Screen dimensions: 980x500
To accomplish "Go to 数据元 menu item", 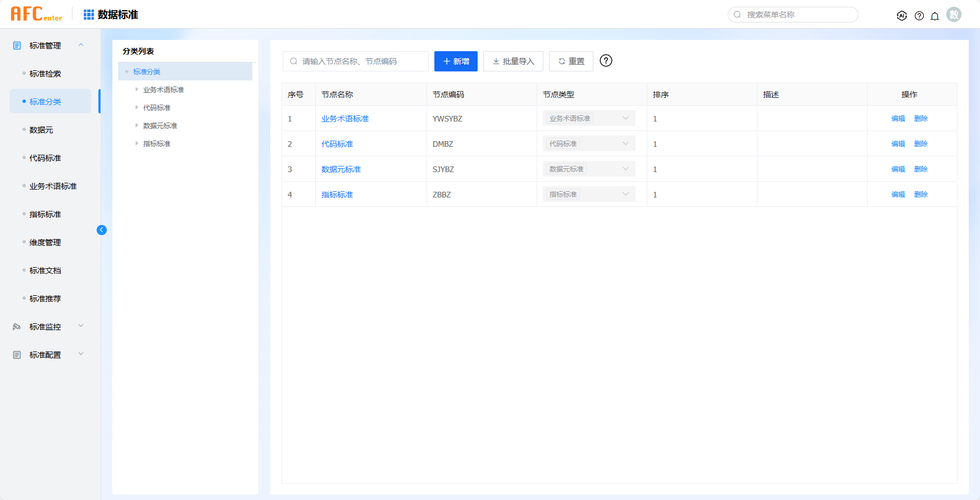I will pyautogui.click(x=41, y=130).
